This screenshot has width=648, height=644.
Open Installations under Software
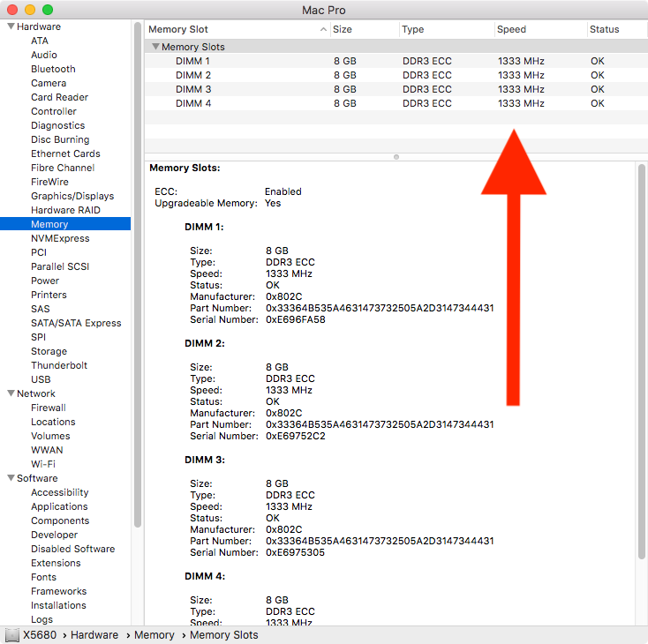pyautogui.click(x=58, y=605)
